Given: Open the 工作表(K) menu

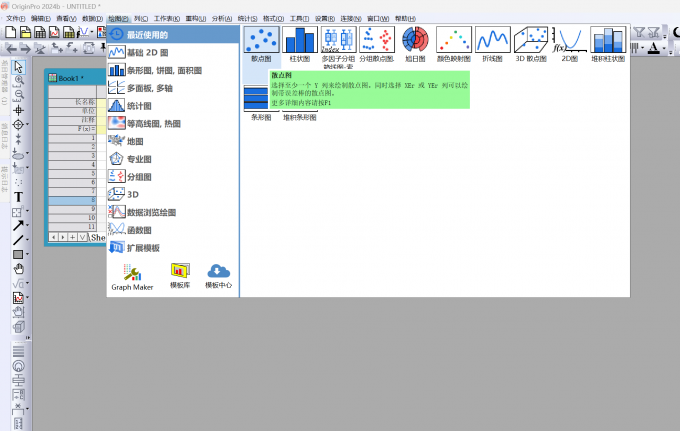Looking at the screenshot, I should tap(167, 18).
